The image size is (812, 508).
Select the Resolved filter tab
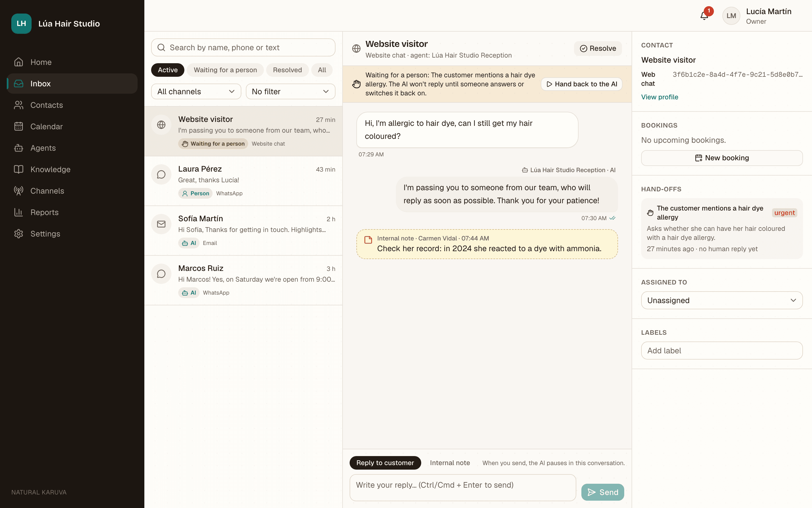pyautogui.click(x=288, y=70)
